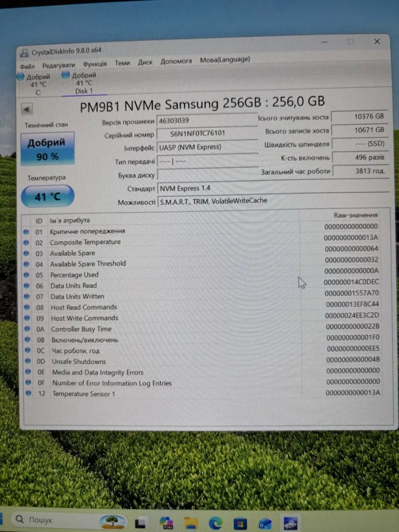Select the Unsafe Shutdowns row
Image resolution: width=399 pixels, height=532 pixels.
coord(203,360)
